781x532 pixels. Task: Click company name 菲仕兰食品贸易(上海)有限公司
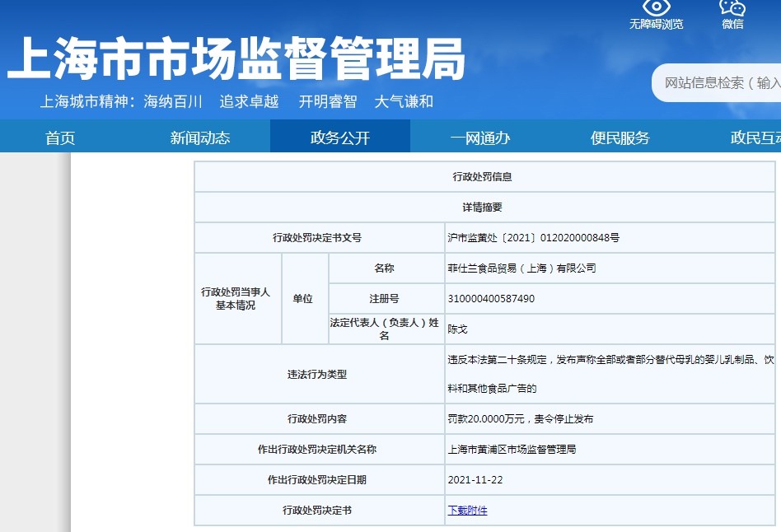521,268
